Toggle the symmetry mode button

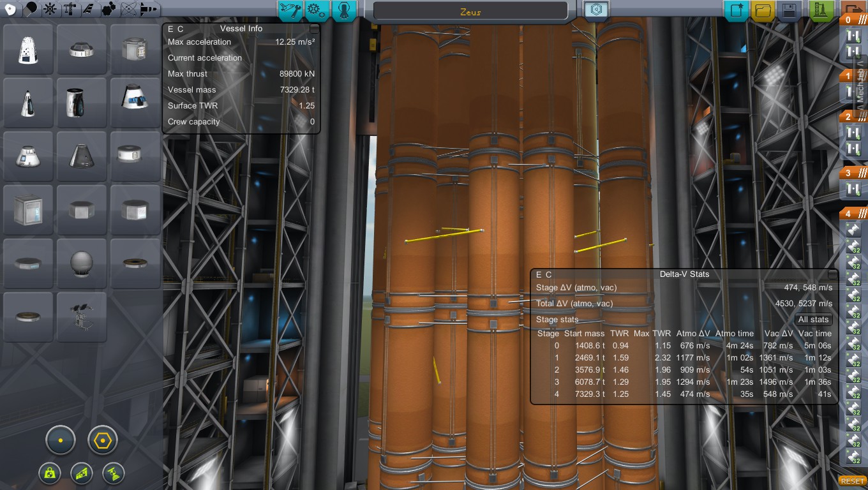[61, 440]
